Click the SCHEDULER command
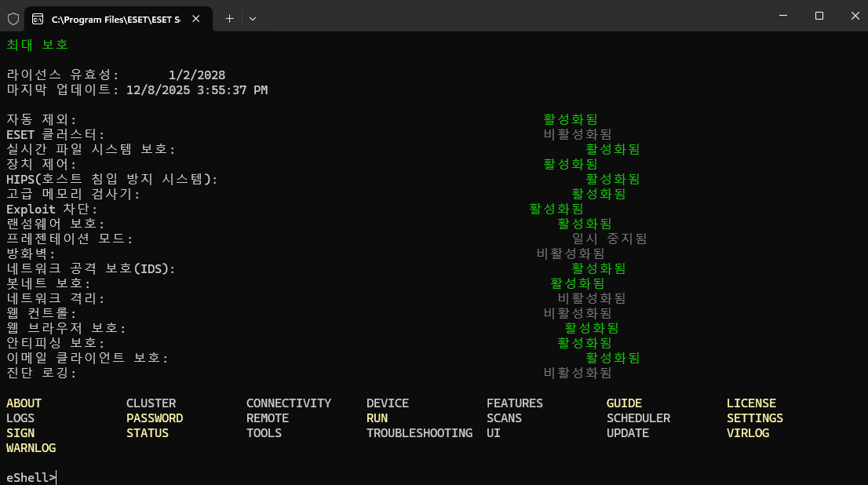Viewport: 868px width, 485px height. [638, 418]
